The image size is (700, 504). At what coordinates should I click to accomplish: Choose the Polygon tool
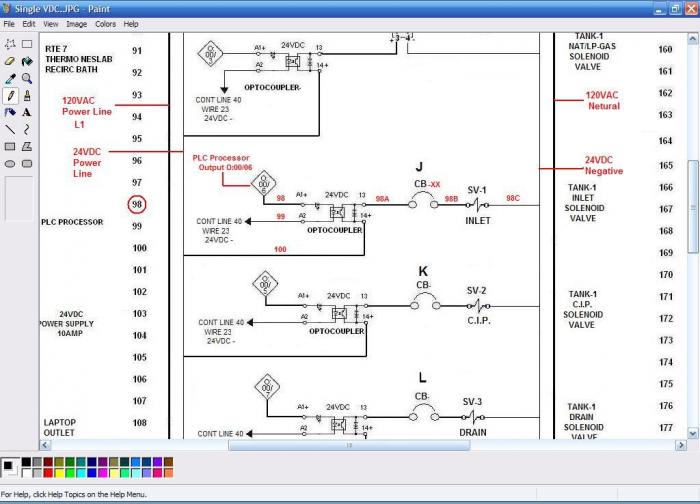27,146
